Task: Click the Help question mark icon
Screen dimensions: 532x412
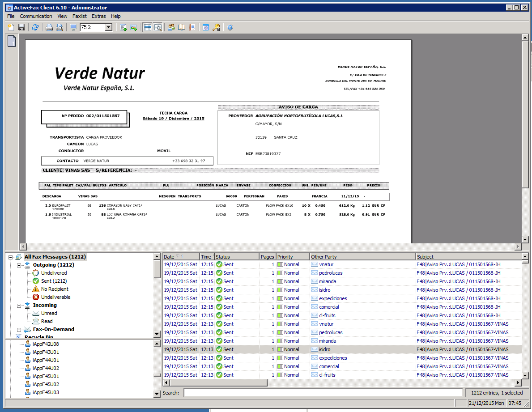Action: tap(230, 27)
